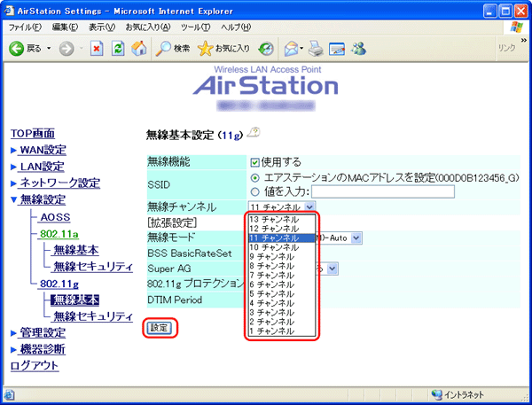
Task: Click the Windows flag logo
Action: point(516,27)
